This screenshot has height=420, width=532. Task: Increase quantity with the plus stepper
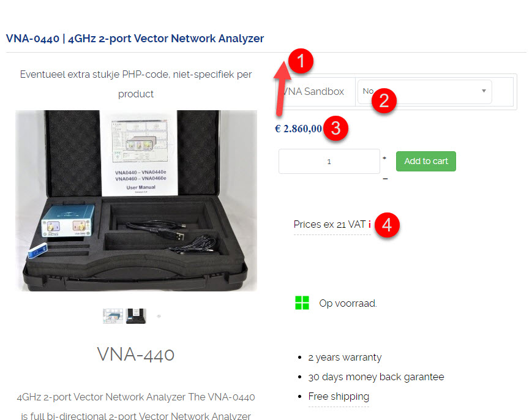[384, 158]
